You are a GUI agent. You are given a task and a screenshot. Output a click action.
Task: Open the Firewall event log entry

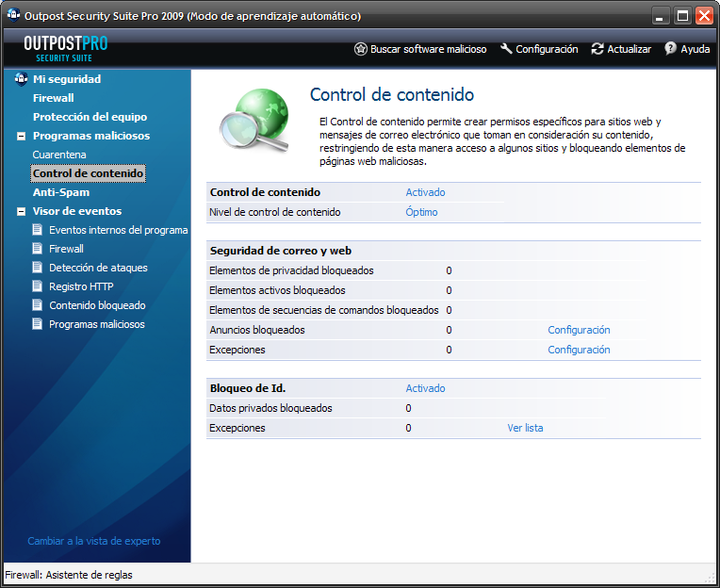[x=67, y=249]
